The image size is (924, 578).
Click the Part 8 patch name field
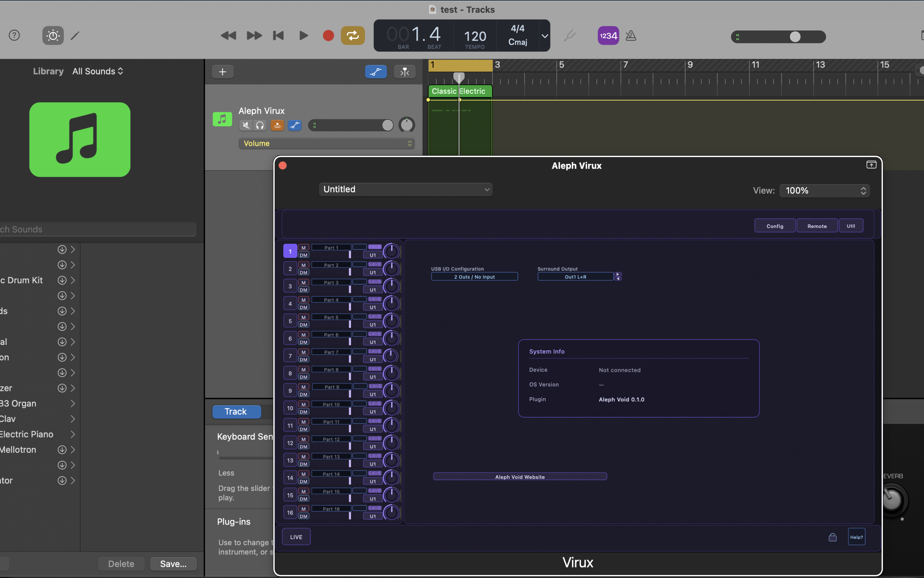coord(331,370)
